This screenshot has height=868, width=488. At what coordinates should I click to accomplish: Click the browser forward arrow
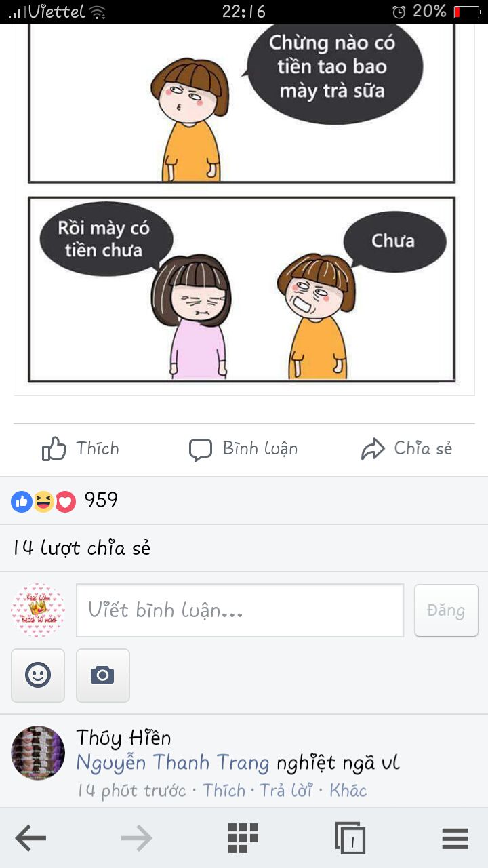[136, 840]
